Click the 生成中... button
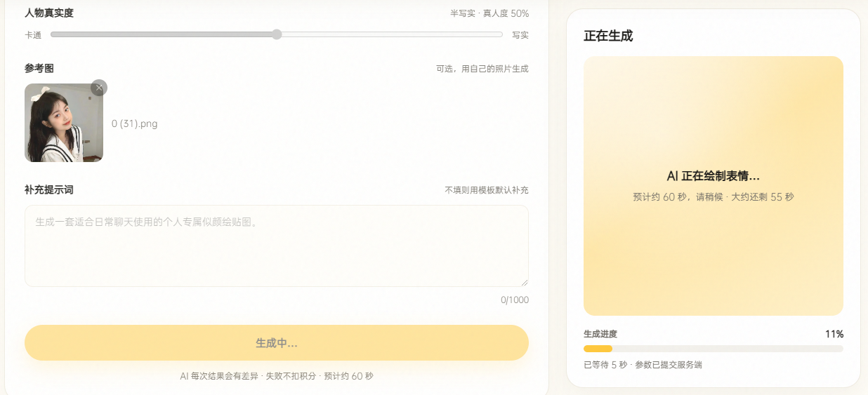Viewport: 868px width, 395px height. tap(277, 343)
